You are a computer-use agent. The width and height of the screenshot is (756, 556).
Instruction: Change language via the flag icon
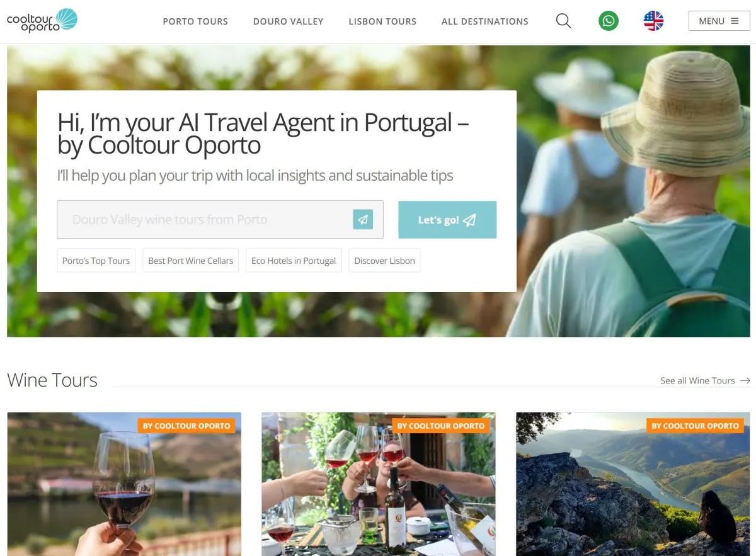[x=653, y=21]
